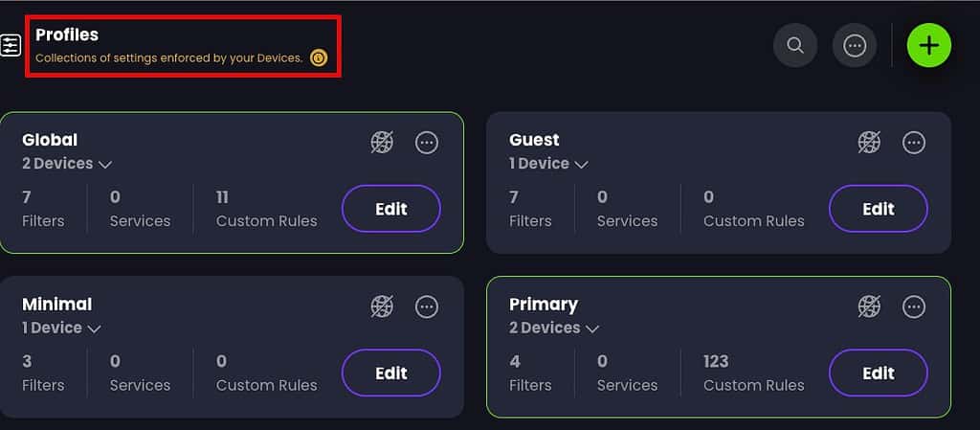This screenshot has width=980, height=430.
Task: Toggle the crossed globe icon on Minimal
Action: 382,306
